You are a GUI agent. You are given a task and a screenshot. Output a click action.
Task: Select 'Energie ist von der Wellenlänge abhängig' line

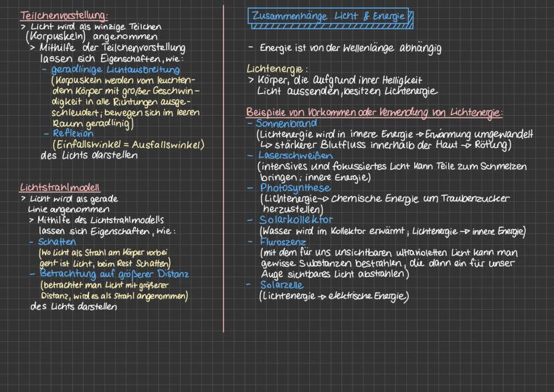coord(350,48)
